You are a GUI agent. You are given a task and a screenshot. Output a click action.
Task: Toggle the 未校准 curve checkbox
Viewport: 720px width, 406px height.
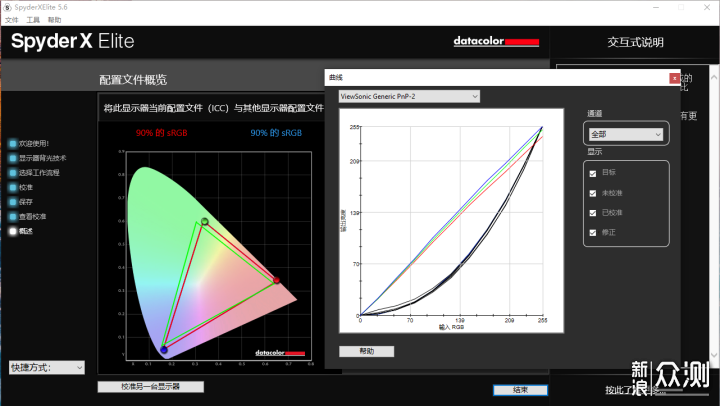[593, 193]
